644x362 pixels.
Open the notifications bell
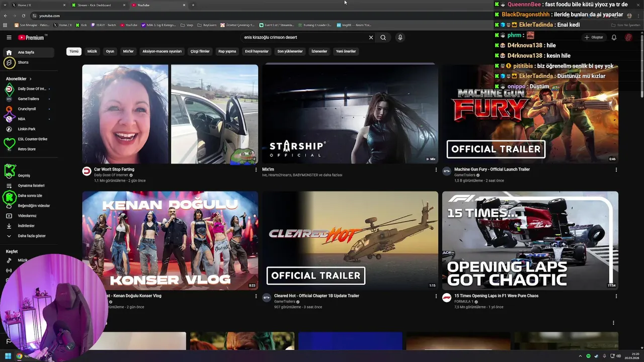pos(614,37)
